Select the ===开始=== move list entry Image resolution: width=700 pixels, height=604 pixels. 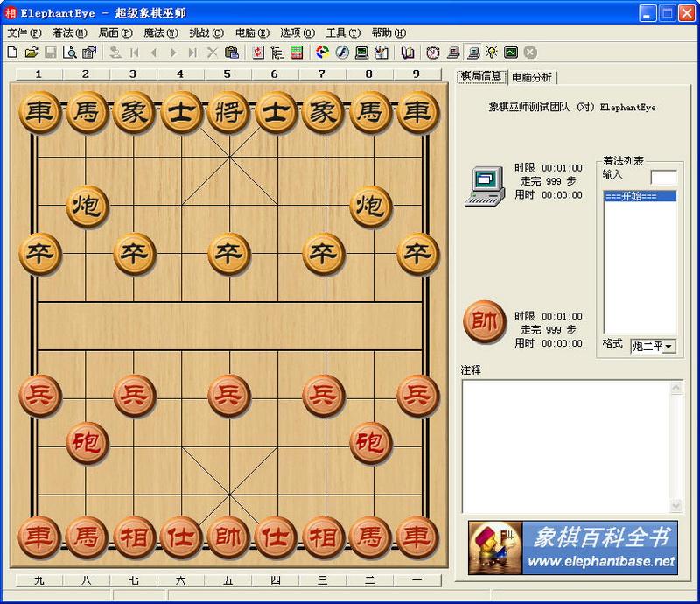[x=640, y=196]
